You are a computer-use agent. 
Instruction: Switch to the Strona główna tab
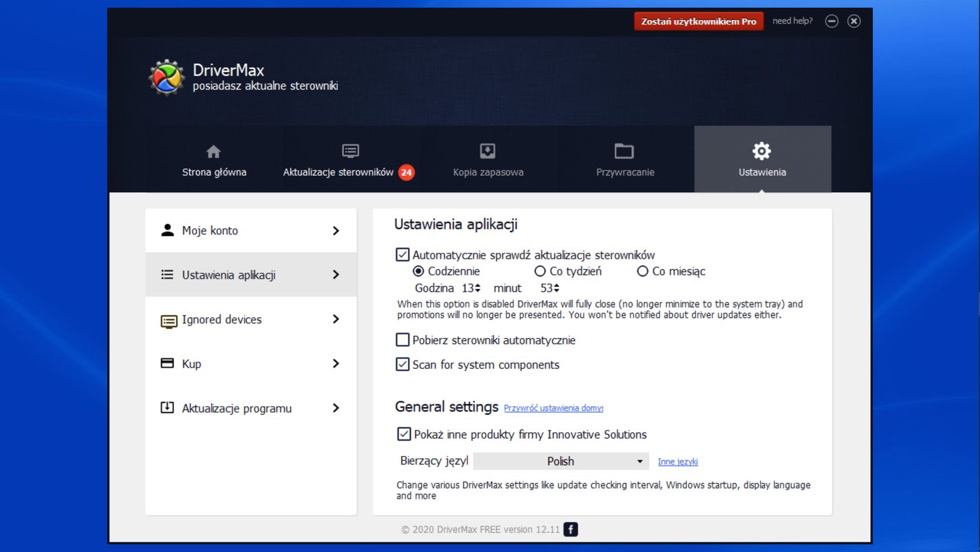[214, 159]
